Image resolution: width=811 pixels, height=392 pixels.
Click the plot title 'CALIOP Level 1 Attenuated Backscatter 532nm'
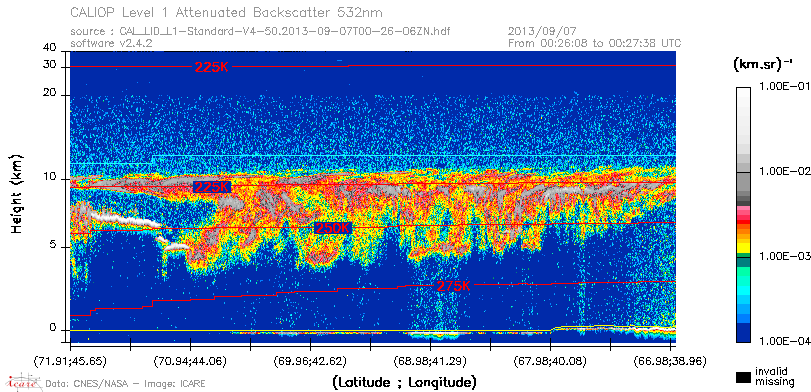click(227, 12)
